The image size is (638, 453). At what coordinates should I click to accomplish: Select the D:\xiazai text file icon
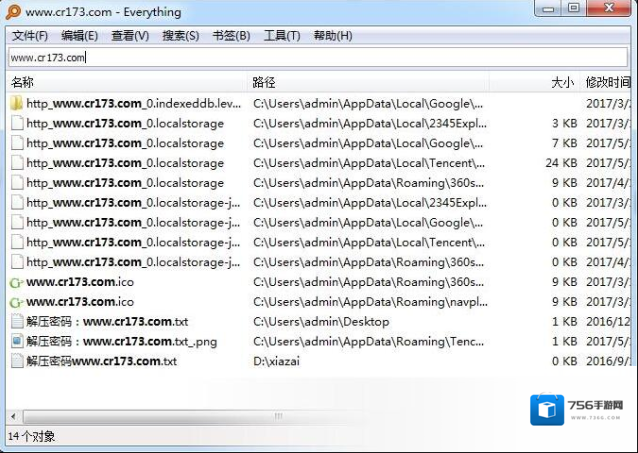[x=16, y=361]
